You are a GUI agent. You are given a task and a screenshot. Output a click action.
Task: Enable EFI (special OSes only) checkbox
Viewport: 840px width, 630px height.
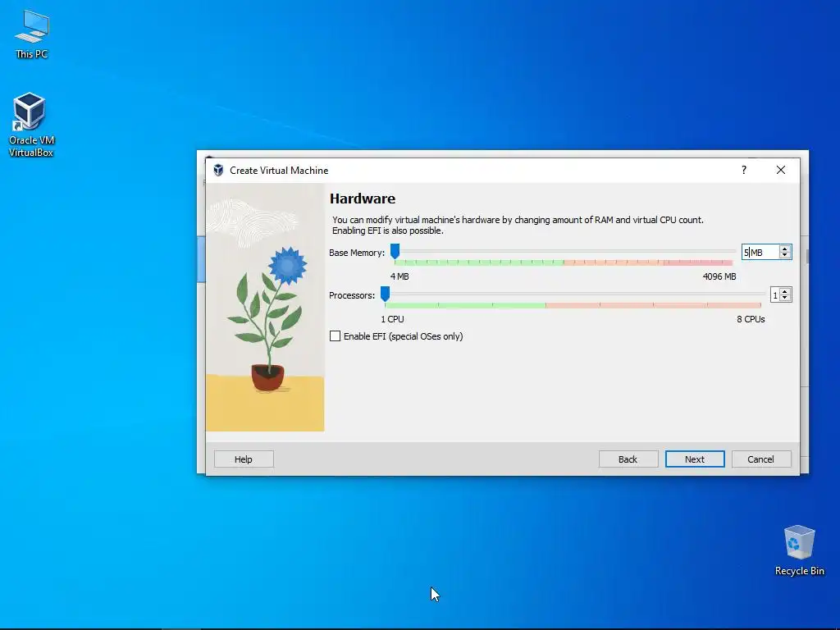point(335,336)
